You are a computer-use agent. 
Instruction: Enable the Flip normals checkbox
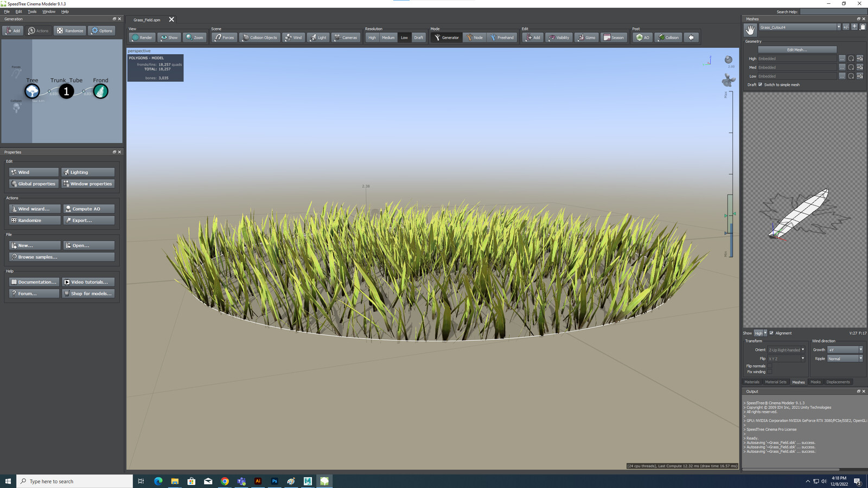pos(769,366)
